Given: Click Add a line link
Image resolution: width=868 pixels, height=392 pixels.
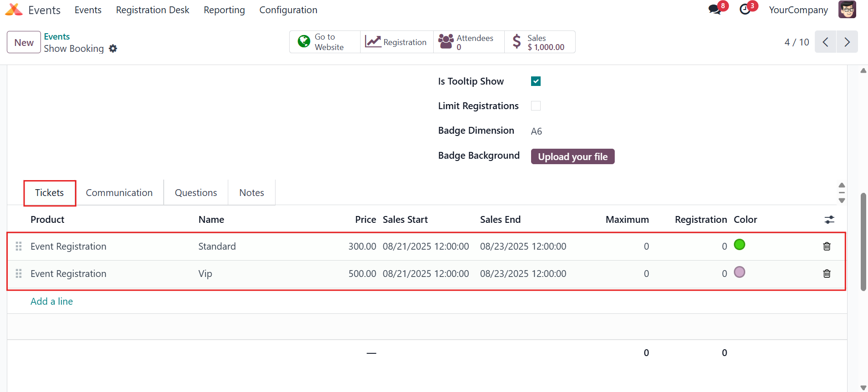Looking at the screenshot, I should (52, 302).
